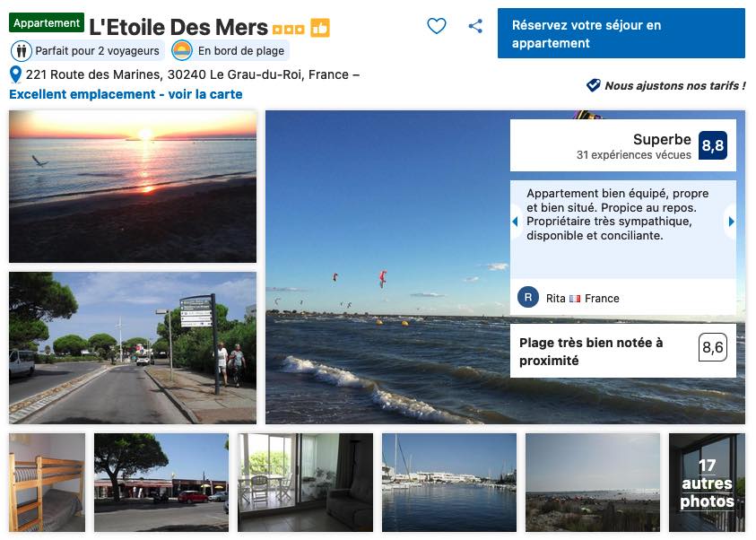Viewport: 756px width, 540px height.
Task: Show previous guest review with left arrow
Action: click(516, 222)
